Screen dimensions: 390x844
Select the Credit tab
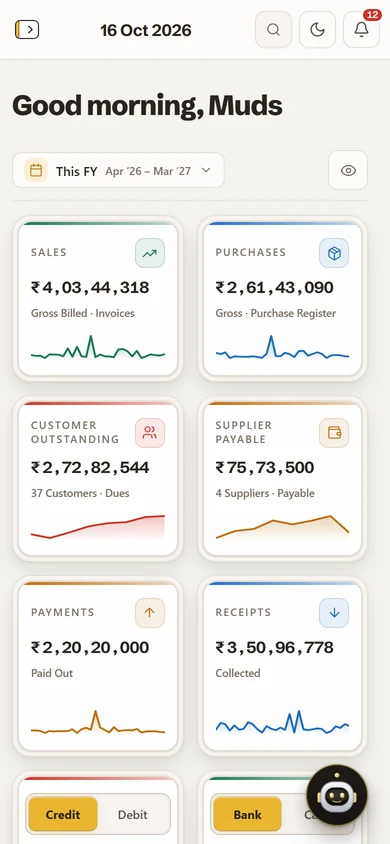[x=63, y=814]
